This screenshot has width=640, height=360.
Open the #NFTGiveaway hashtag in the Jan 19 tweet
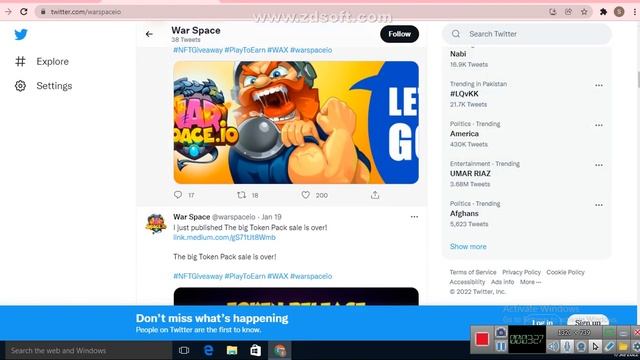click(198, 276)
